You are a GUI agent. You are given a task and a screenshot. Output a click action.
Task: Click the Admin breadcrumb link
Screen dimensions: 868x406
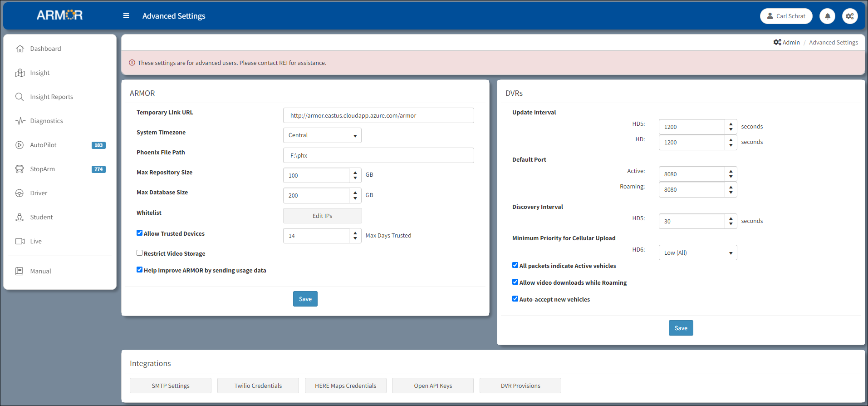point(791,42)
